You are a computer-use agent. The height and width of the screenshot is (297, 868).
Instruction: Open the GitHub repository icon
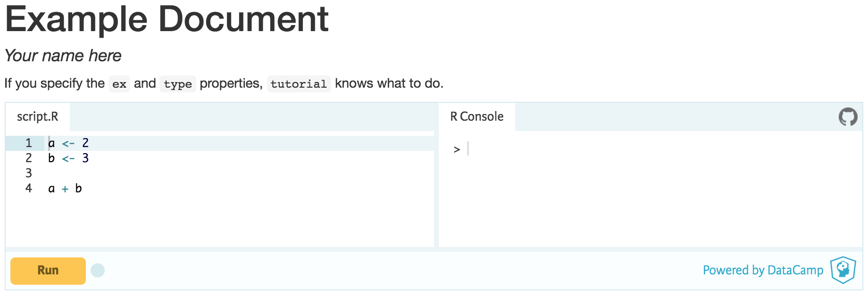point(848,116)
